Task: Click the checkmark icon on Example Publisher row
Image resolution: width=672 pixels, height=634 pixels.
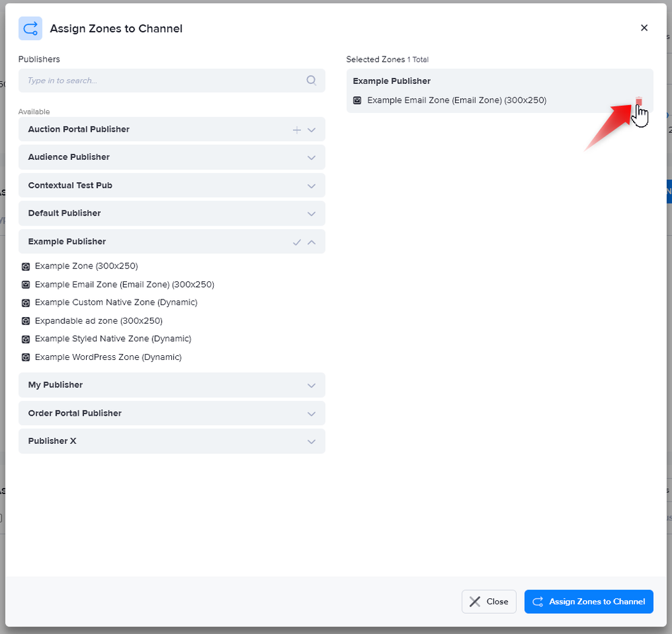Action: pyautogui.click(x=296, y=242)
